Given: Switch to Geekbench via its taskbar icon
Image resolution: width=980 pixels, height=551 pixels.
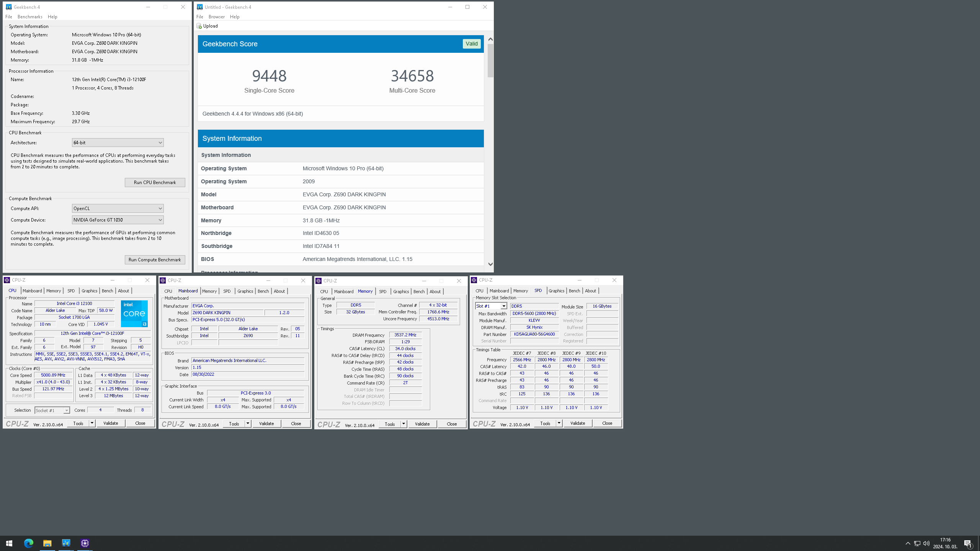Looking at the screenshot, I should click(x=66, y=543).
